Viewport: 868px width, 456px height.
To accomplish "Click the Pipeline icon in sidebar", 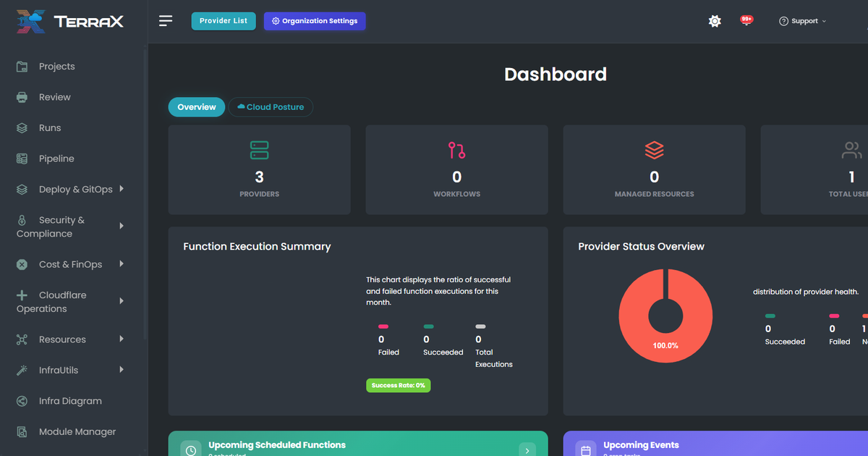I will (22, 159).
